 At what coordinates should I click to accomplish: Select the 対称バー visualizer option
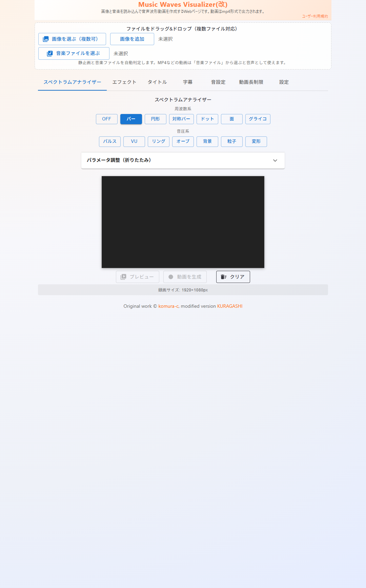[x=181, y=119]
